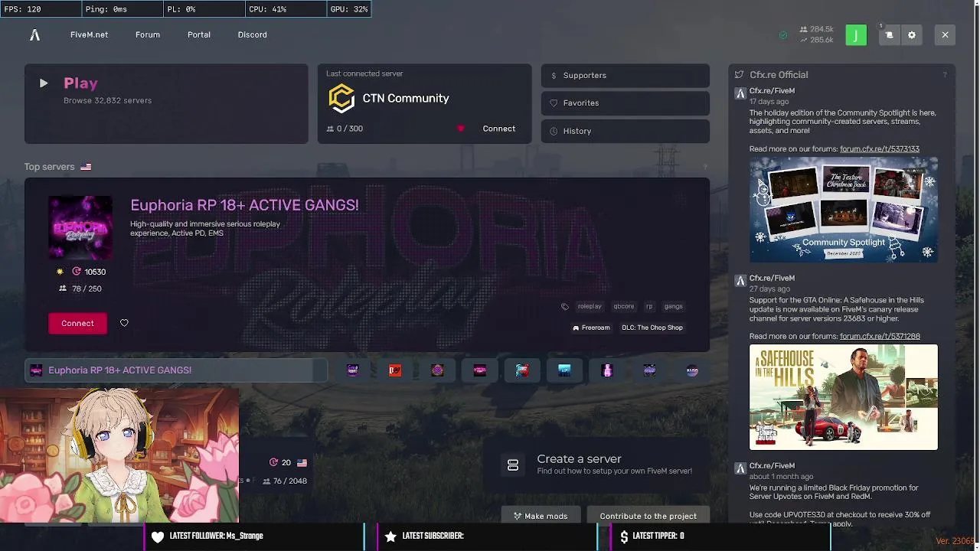Viewport: 980px width, 551px height.
Task: Click the Cfx.re logo in the top bar
Action: [34, 34]
